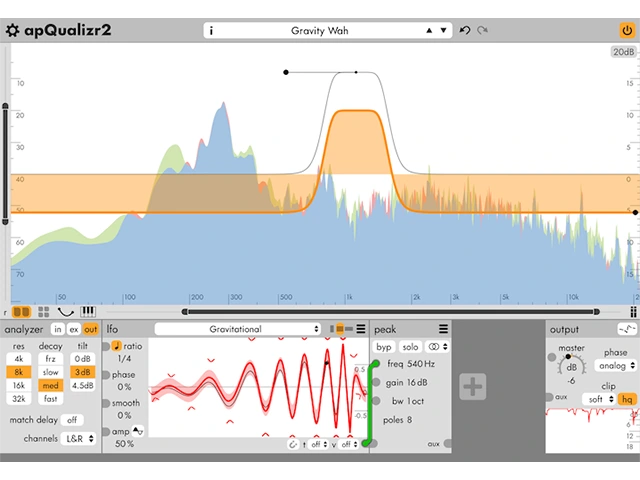Click the redo arrow icon

point(482,30)
